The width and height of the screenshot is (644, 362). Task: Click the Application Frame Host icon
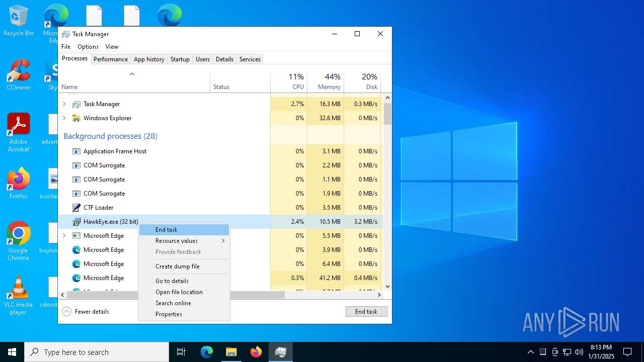click(76, 151)
